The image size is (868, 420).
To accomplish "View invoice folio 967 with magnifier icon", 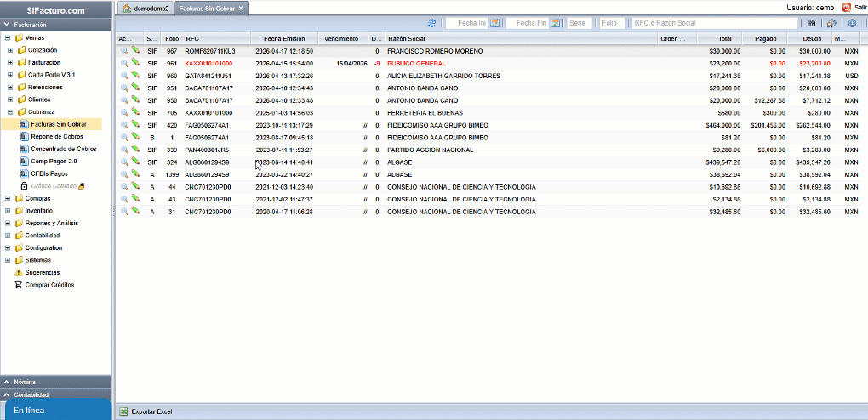I will coord(124,51).
